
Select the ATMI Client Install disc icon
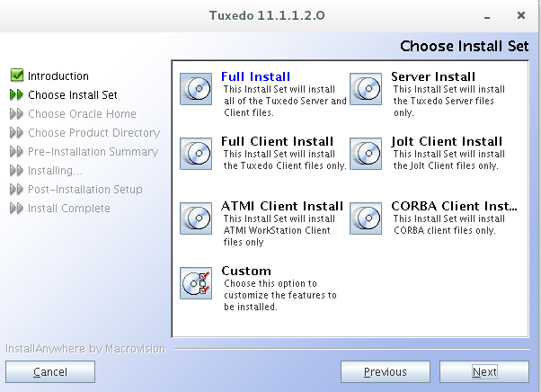click(x=196, y=218)
